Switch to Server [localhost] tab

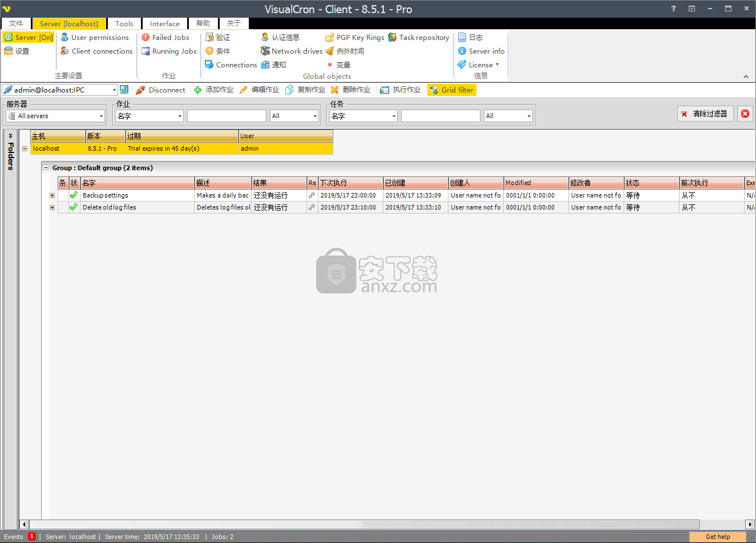tap(69, 23)
